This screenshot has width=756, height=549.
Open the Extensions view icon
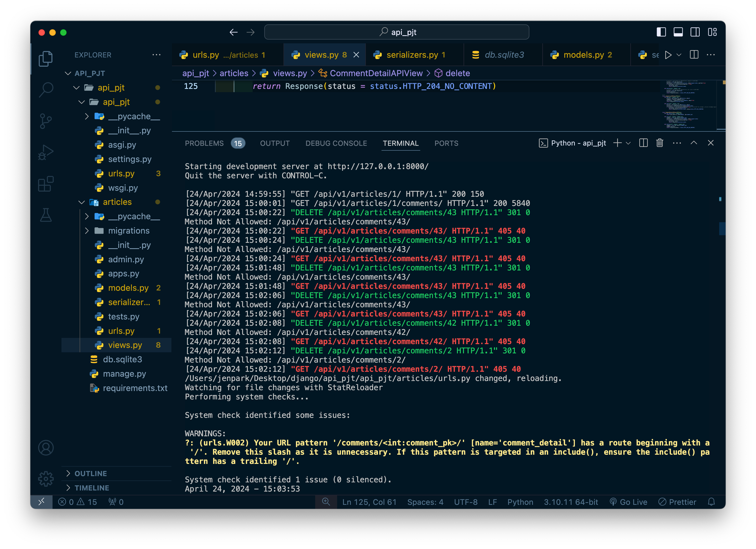[x=46, y=184]
